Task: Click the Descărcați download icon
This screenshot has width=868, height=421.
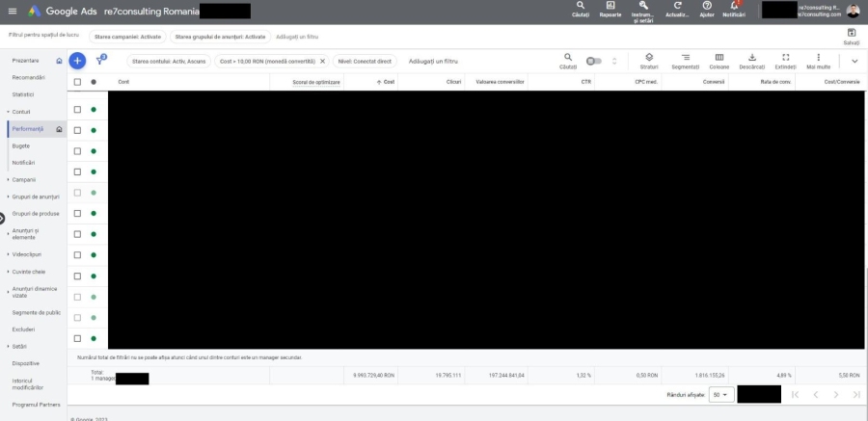Action: tap(751, 57)
